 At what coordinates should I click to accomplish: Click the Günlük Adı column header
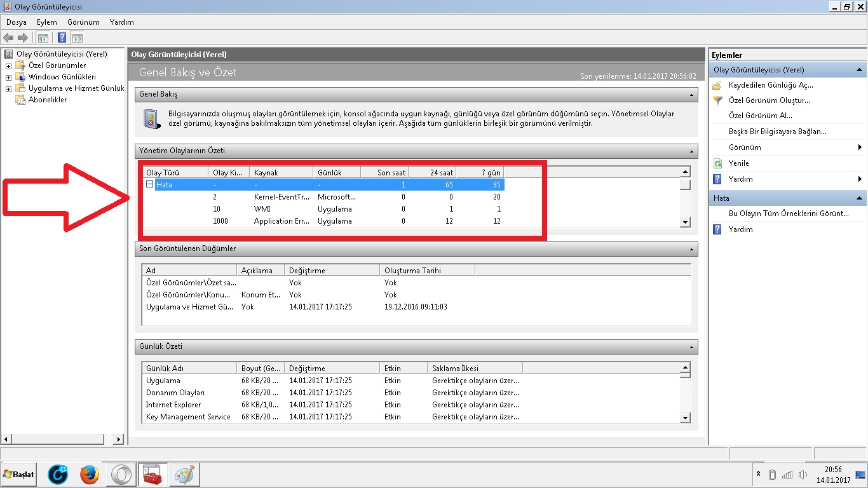(x=189, y=369)
